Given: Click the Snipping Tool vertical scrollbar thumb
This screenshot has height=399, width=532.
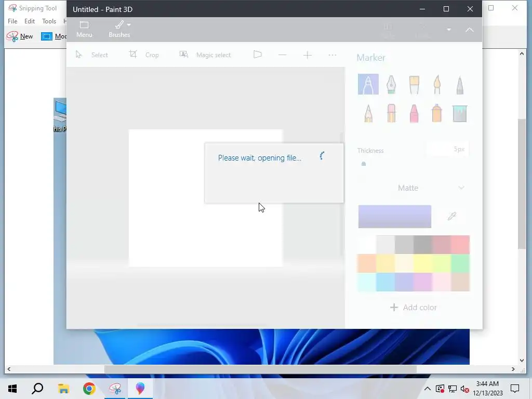Looking at the screenshot, I should (x=522, y=184).
